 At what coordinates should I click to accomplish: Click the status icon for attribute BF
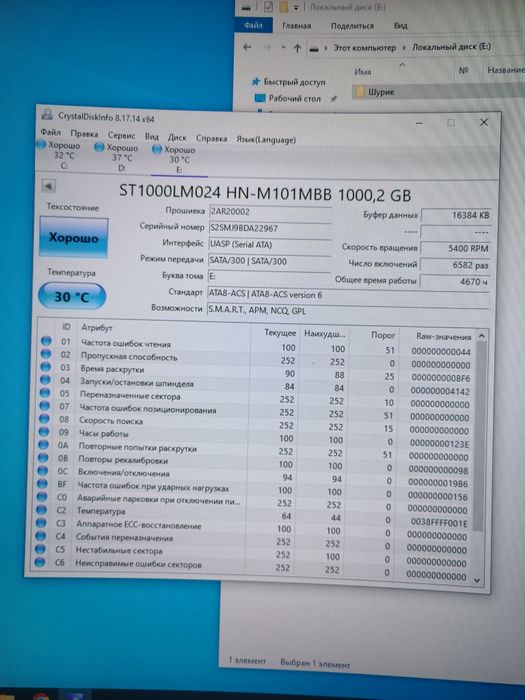pos(42,483)
